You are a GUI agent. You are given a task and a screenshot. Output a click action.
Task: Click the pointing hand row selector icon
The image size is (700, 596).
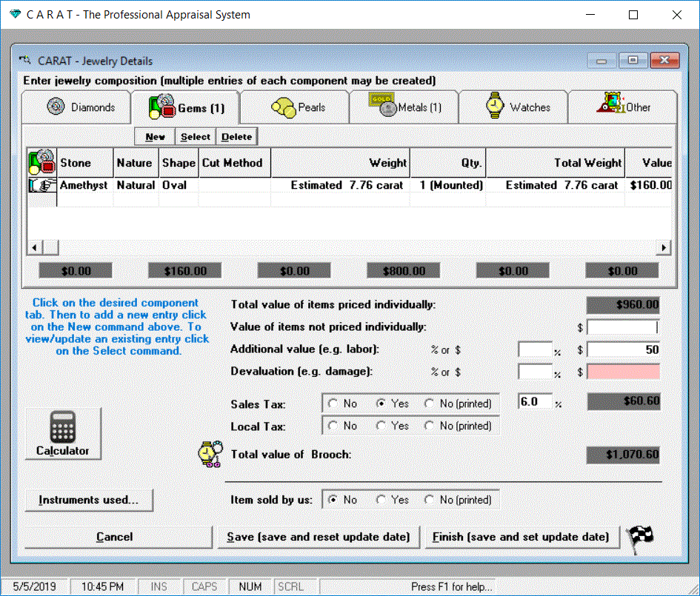(x=41, y=185)
